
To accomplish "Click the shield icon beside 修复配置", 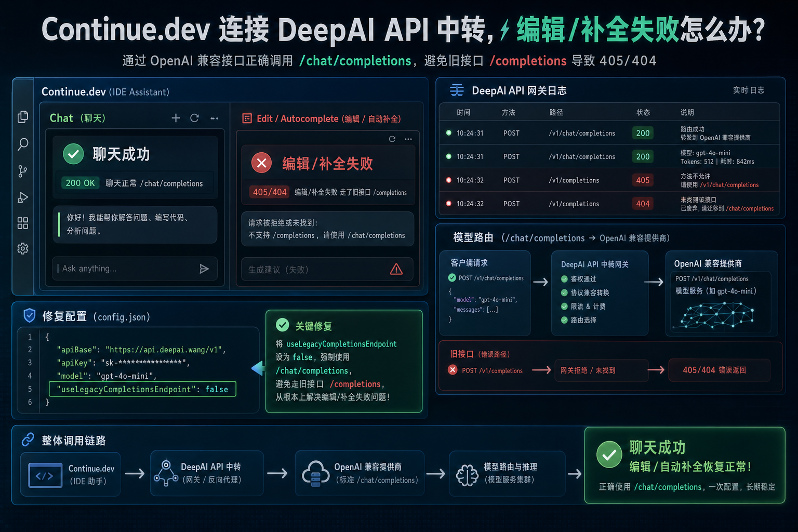I will click(x=30, y=315).
